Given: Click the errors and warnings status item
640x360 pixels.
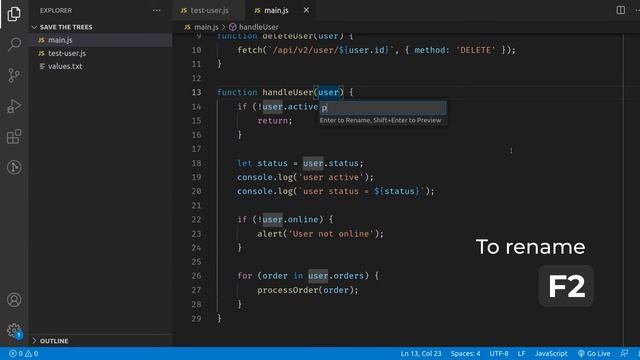Looking at the screenshot, I should 24,353.
